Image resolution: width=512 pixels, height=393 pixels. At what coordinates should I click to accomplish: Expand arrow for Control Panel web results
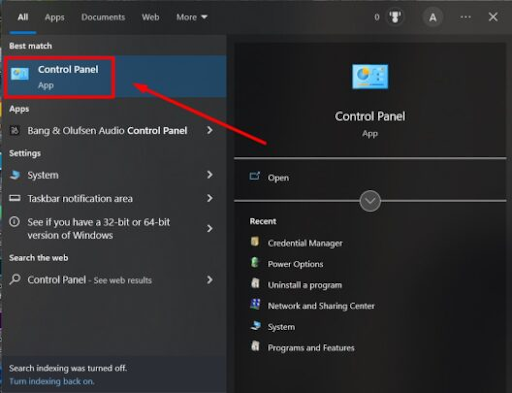(210, 280)
